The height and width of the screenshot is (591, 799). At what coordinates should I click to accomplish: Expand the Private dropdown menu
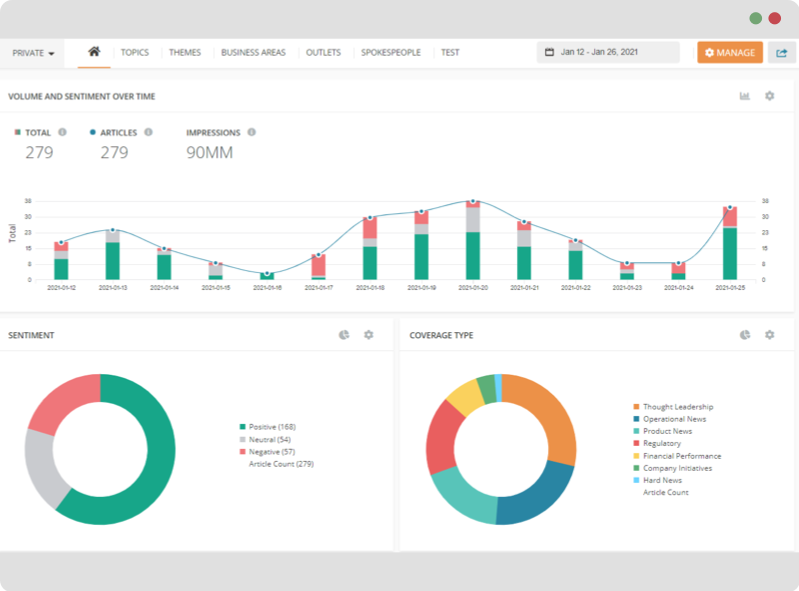[33, 53]
